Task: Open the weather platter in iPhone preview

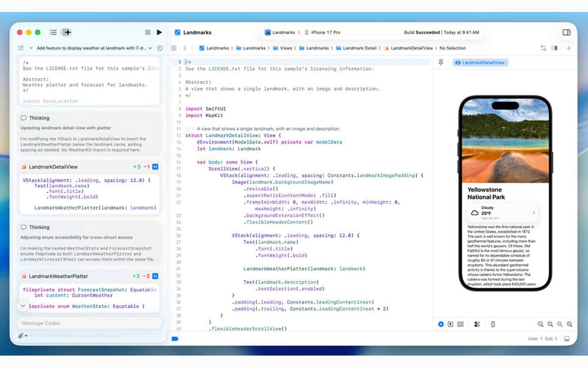Action: click(503, 213)
